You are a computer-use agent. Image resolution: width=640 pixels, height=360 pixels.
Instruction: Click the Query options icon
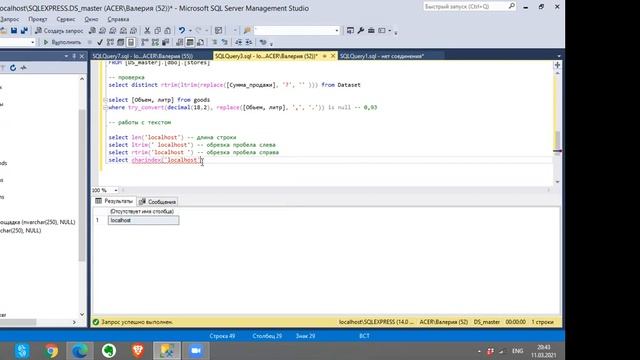click(120, 42)
